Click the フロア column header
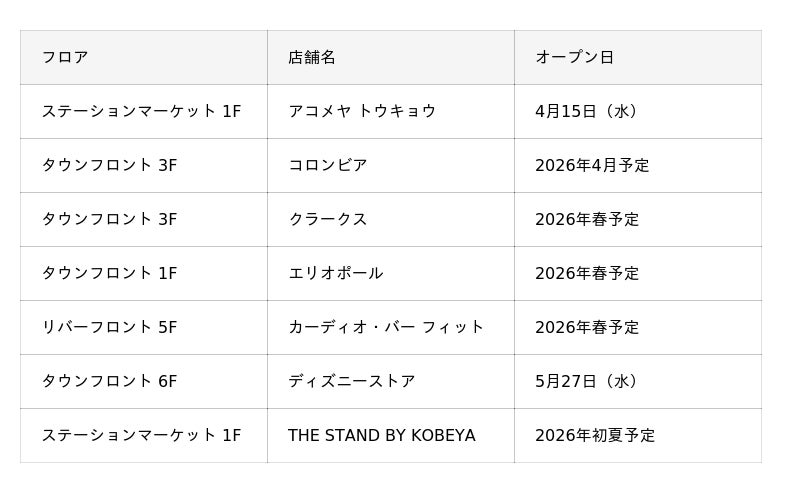 65,58
